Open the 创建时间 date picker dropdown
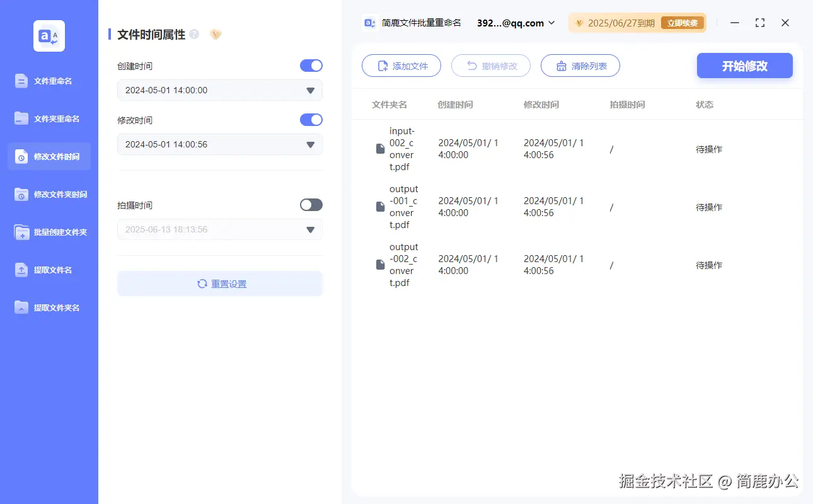Screen dimensions: 813x504 pyautogui.click(x=309, y=90)
